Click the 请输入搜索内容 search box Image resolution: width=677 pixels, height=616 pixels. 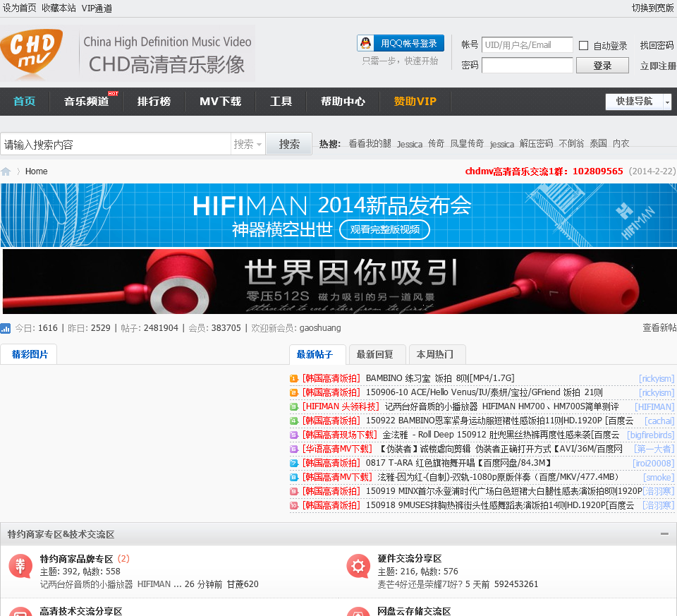[x=116, y=144]
